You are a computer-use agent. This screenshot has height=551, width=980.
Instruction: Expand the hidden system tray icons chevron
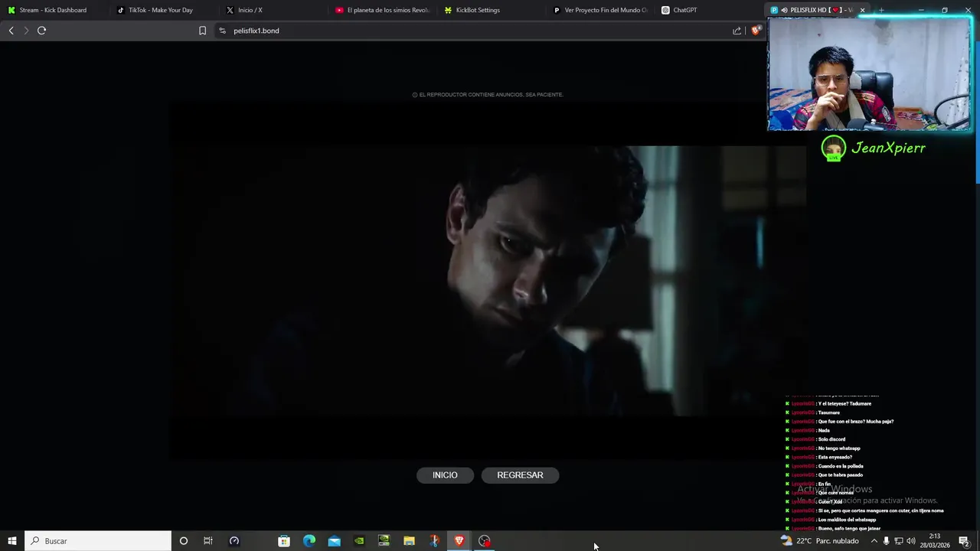click(x=874, y=541)
